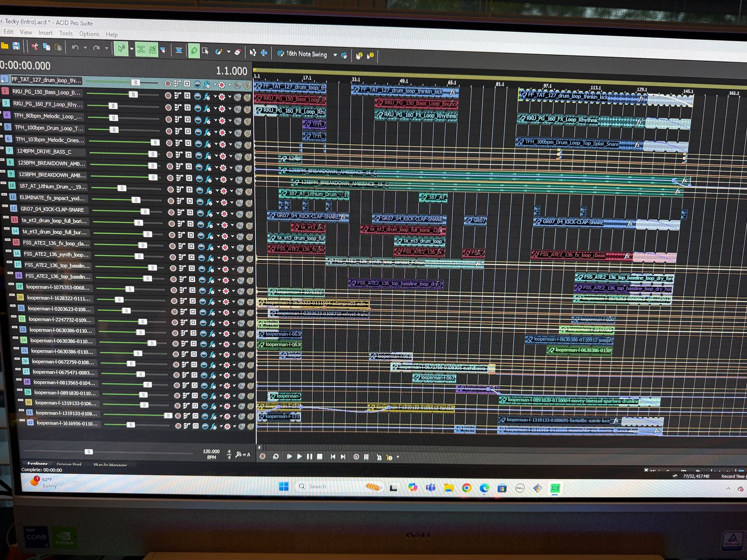
Task: Select the Draw (pencil) tool
Action: [194, 50]
